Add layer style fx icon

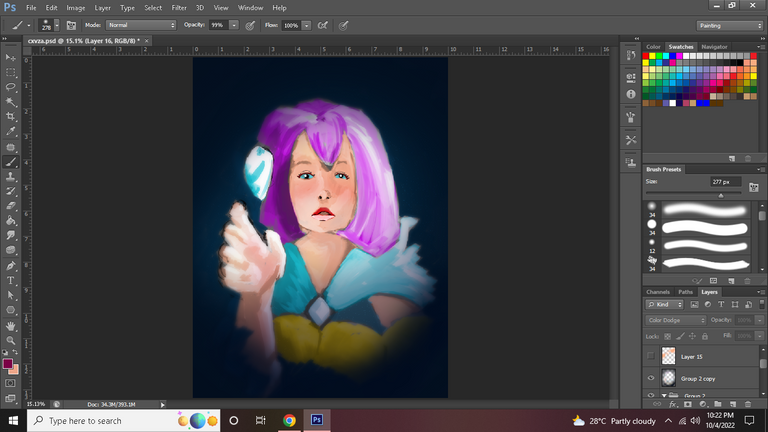(672, 404)
